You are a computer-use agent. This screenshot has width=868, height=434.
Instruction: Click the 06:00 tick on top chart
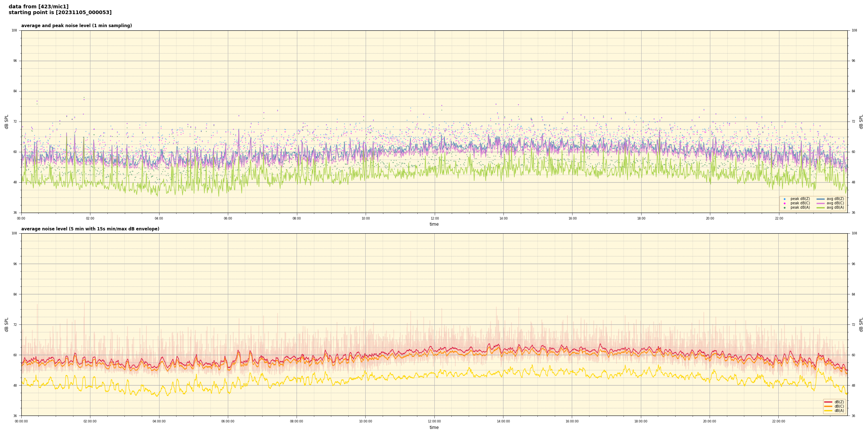[228, 218]
